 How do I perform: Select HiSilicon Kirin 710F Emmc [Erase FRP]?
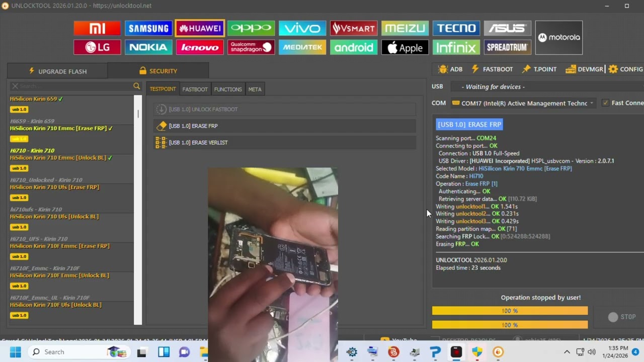(60, 246)
